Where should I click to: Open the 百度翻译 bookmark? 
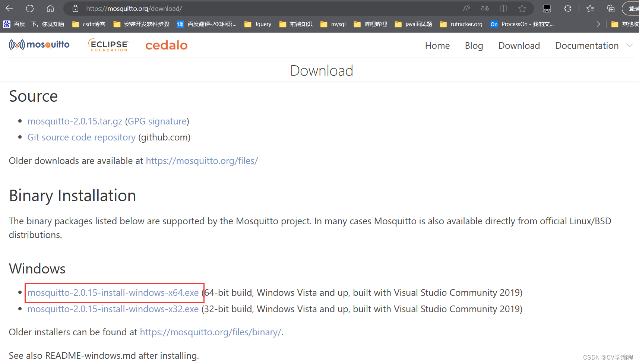[x=207, y=24]
